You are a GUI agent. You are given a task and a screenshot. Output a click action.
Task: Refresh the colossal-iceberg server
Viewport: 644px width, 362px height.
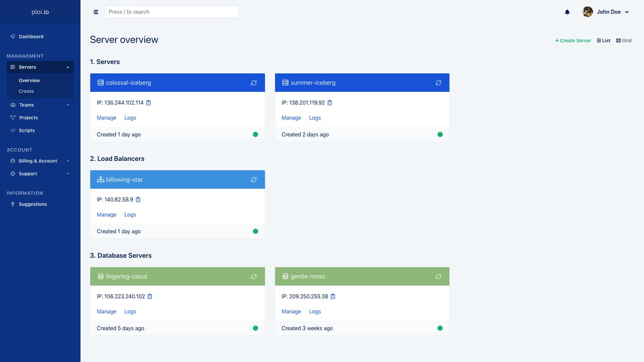[254, 83]
